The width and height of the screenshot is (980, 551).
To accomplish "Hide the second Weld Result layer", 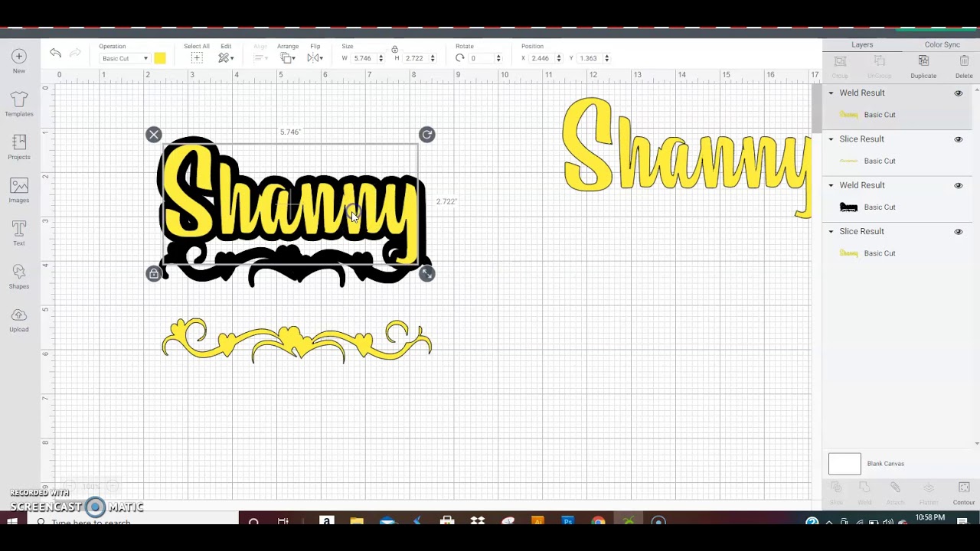I will (958, 185).
